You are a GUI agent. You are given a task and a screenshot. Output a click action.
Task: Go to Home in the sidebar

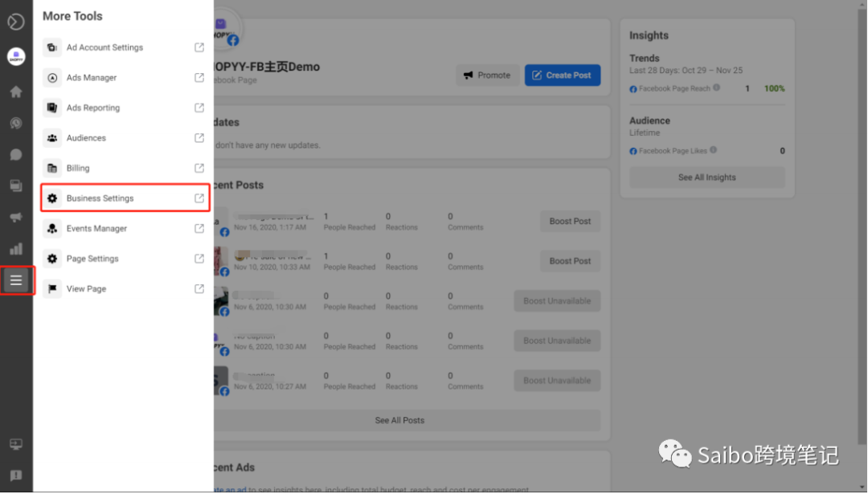point(16,92)
